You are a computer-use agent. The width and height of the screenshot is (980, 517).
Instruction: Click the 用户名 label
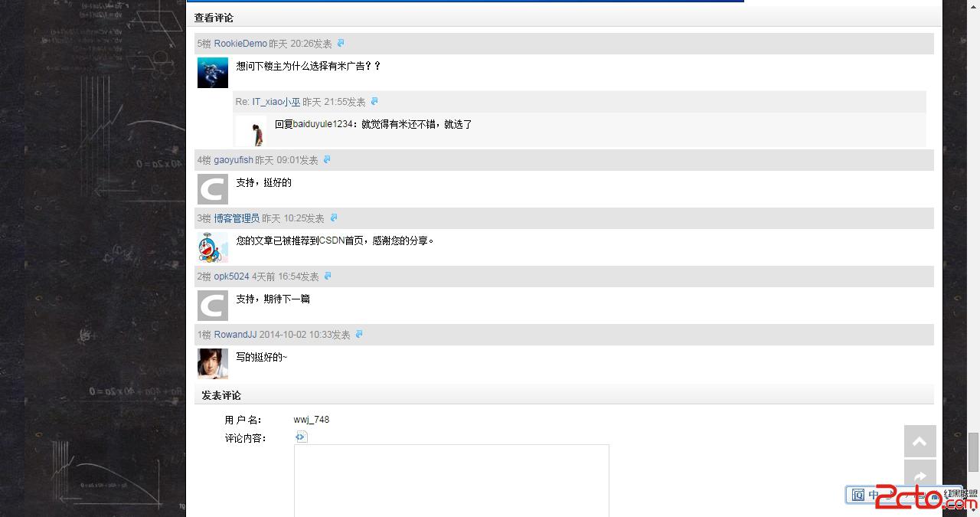[243, 420]
